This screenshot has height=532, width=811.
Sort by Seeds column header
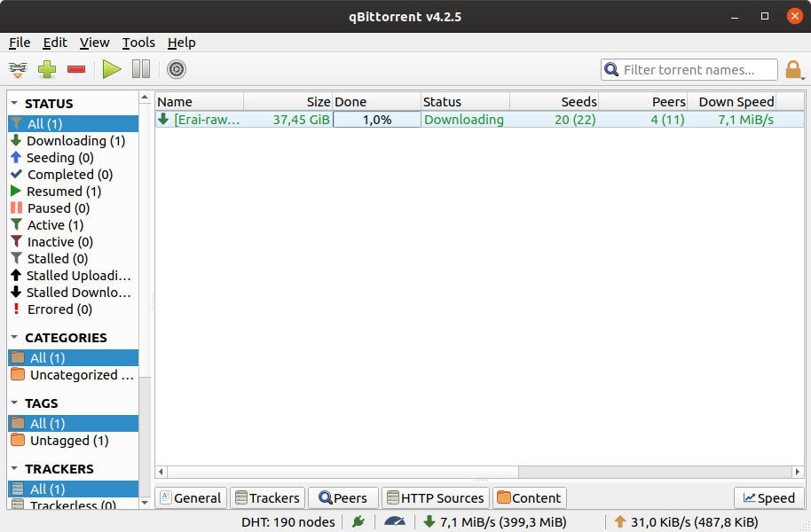point(554,102)
